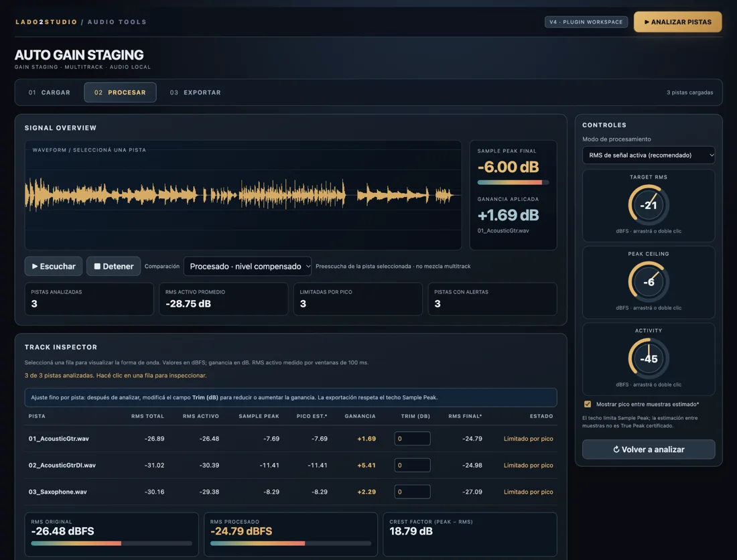Viewport: 737px width, 560px height.
Task: Click the Activity threshold knob
Action: (x=649, y=358)
